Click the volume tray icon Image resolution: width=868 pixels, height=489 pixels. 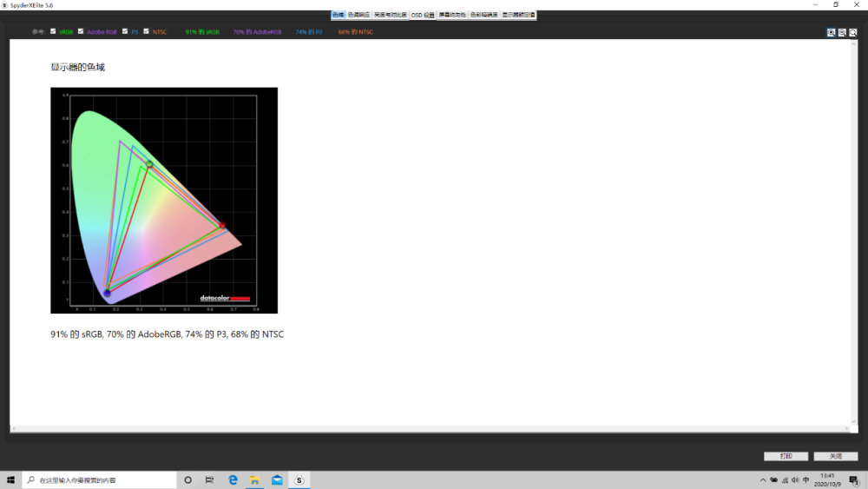(795, 480)
